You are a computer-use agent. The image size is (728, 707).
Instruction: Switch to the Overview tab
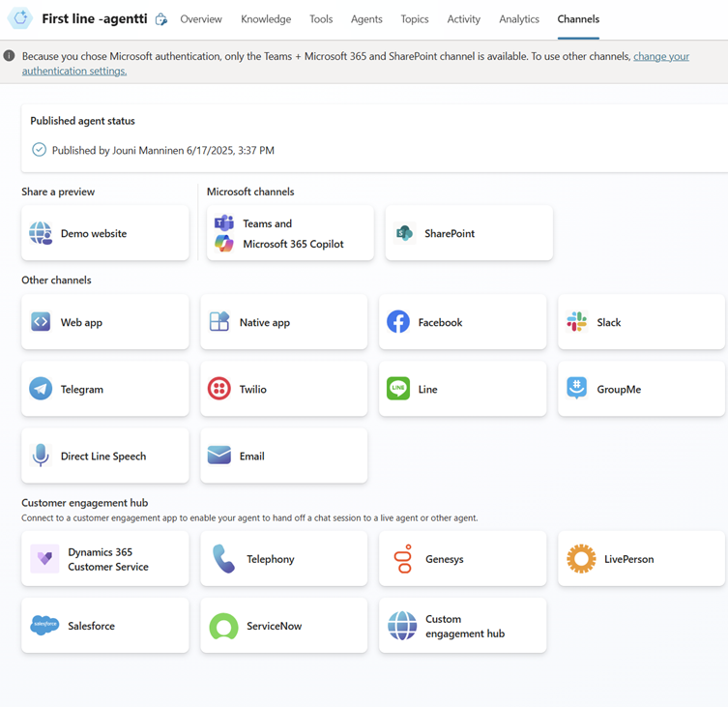(x=201, y=19)
